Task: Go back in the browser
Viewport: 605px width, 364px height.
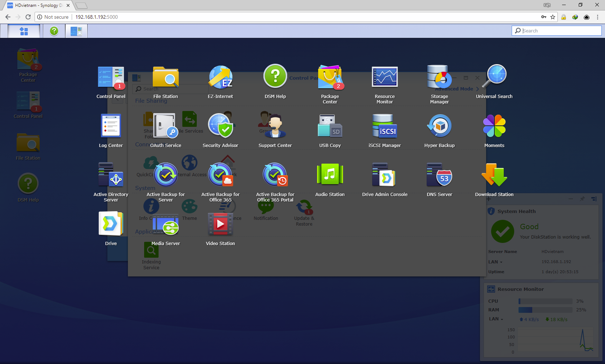Action: pos(8,17)
